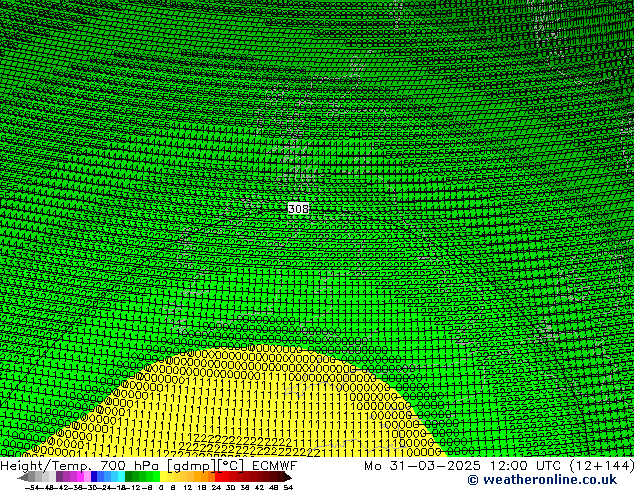Select the Height/Temp. 700 hPa map title

pyautogui.click(x=81, y=466)
